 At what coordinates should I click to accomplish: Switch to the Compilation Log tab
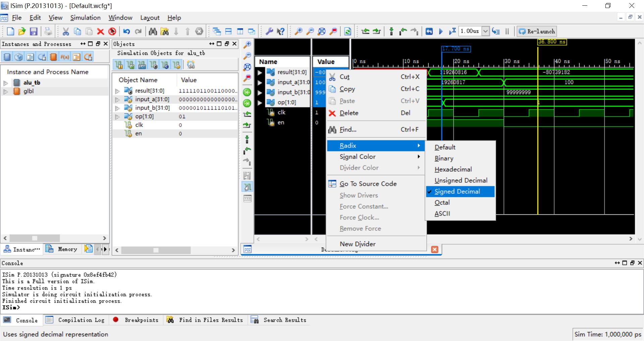tap(76, 320)
